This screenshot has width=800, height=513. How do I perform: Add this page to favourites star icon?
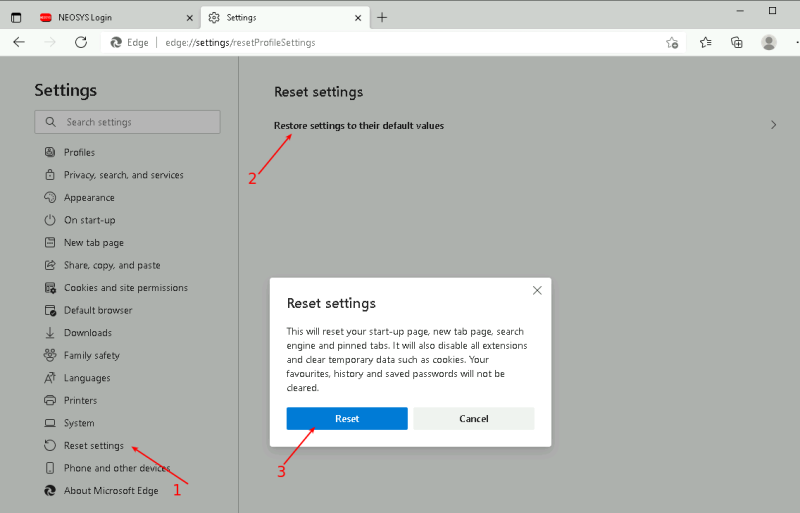coord(672,43)
